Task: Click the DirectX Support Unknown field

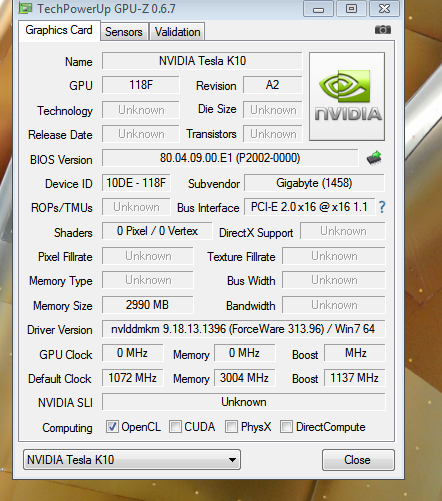Action: coord(343,231)
